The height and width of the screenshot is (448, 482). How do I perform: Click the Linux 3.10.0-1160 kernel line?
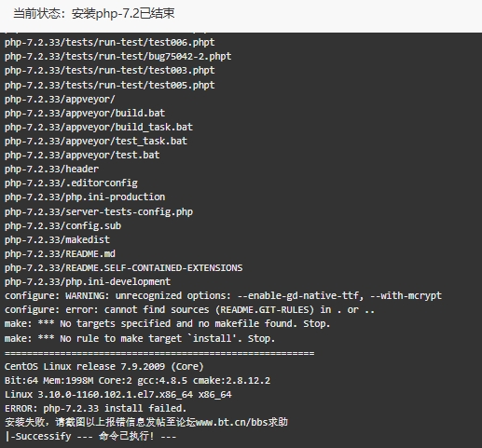(x=118, y=394)
